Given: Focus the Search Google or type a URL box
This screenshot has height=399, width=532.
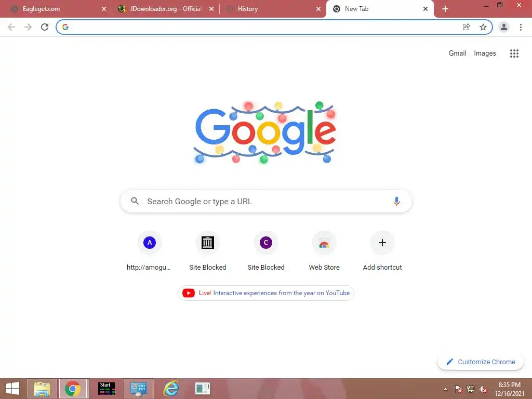Looking at the screenshot, I should [266, 201].
